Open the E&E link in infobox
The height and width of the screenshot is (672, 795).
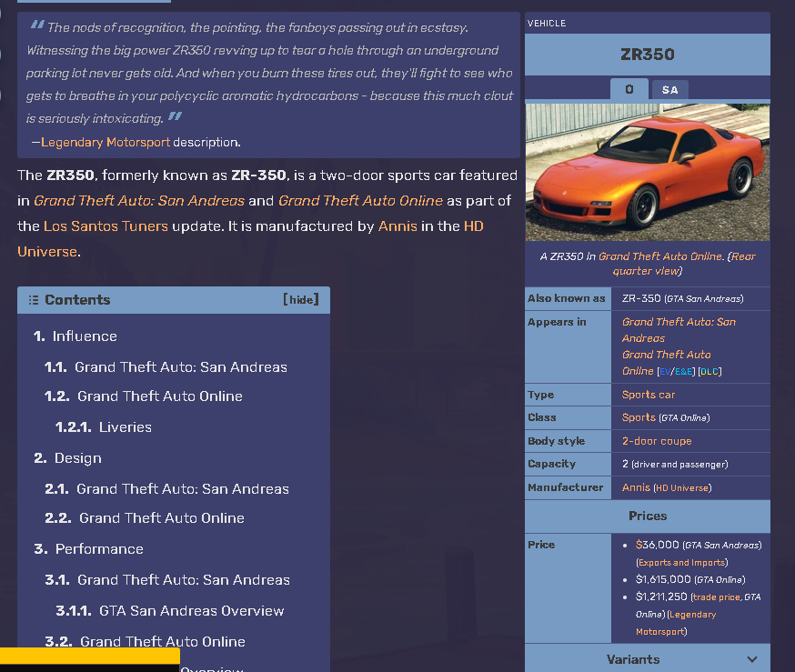tap(683, 372)
